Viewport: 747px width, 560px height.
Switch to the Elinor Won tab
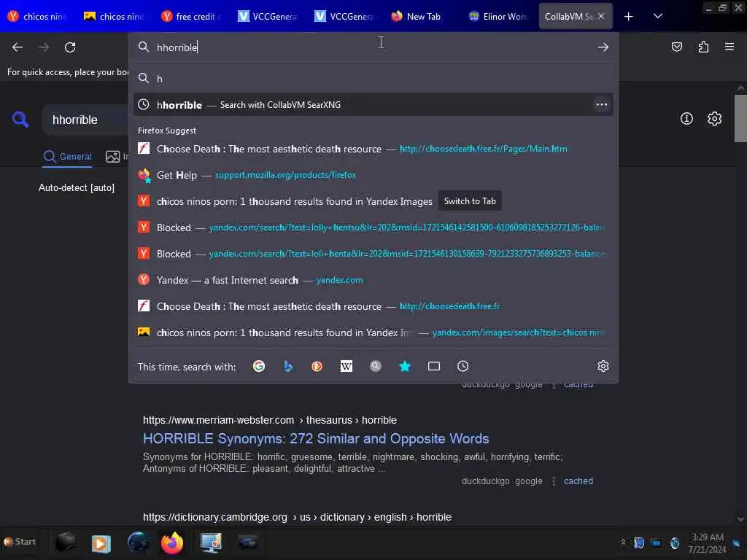pos(498,16)
